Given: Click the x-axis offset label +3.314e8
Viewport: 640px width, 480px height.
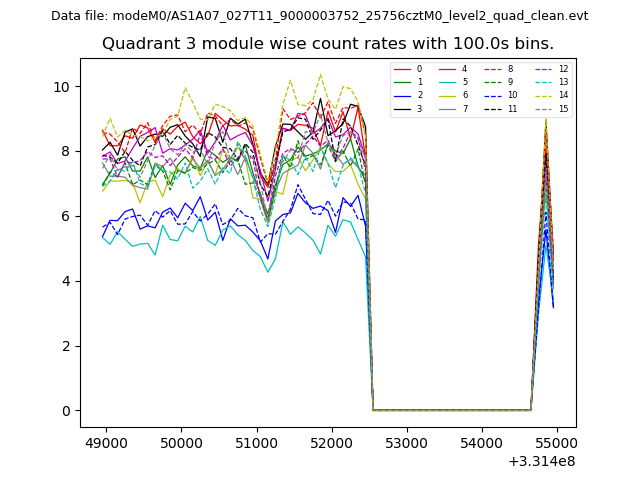Looking at the screenshot, I should [542, 461].
